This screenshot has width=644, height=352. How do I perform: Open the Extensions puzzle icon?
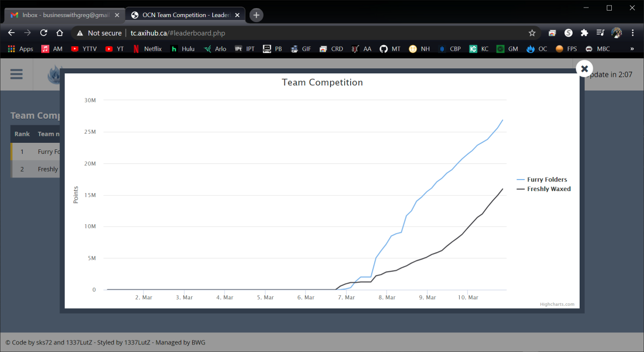(x=584, y=33)
